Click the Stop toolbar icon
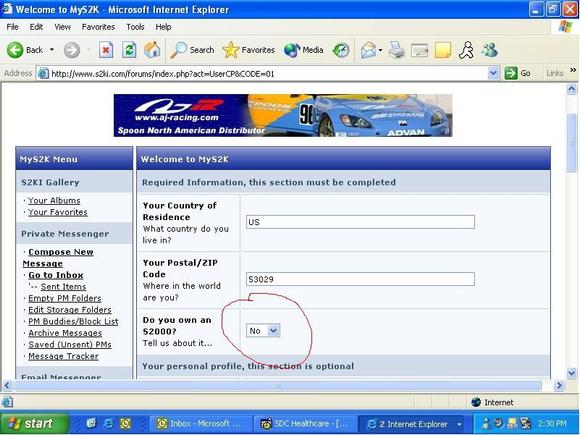The height and width of the screenshot is (435, 580). (106, 50)
